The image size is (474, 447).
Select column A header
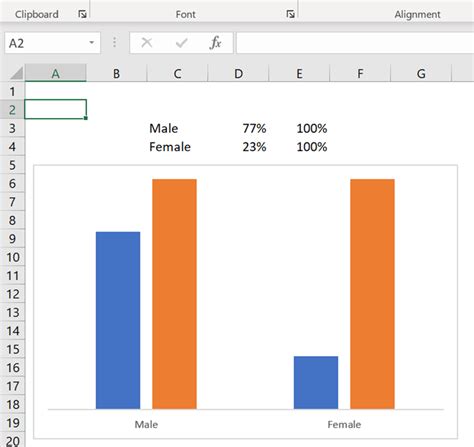tap(56, 73)
